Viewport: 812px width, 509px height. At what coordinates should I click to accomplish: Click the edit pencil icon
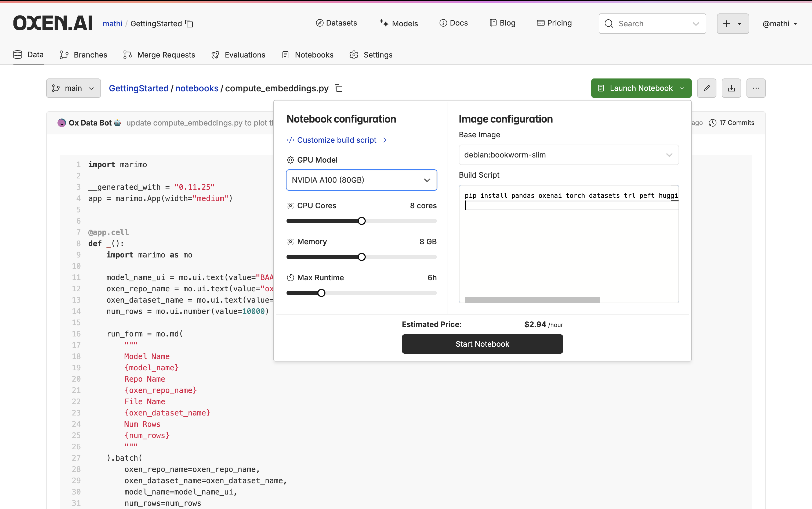[706, 88]
